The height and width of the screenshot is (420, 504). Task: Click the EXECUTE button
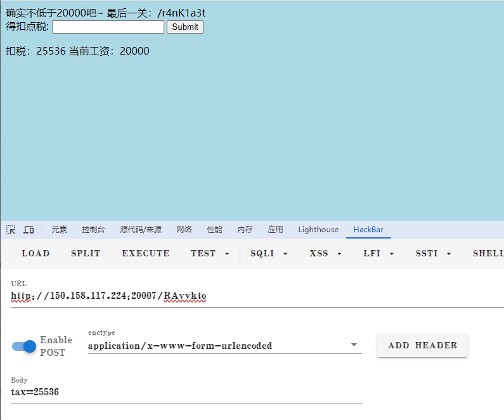[x=146, y=253]
